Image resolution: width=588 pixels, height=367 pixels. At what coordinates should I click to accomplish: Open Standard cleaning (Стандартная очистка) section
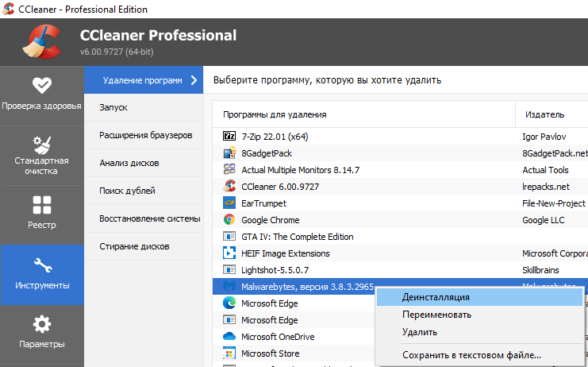[x=41, y=156]
